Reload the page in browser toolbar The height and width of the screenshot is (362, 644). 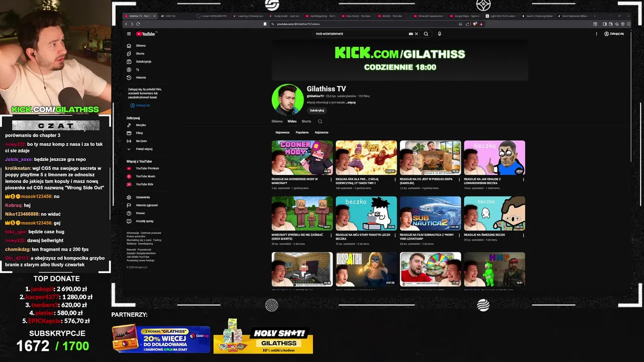pos(138,24)
